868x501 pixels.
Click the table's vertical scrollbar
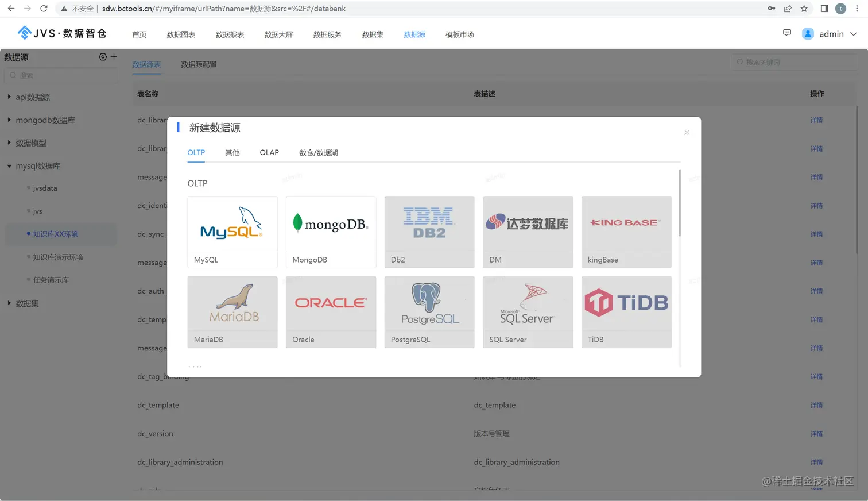[x=857, y=180]
